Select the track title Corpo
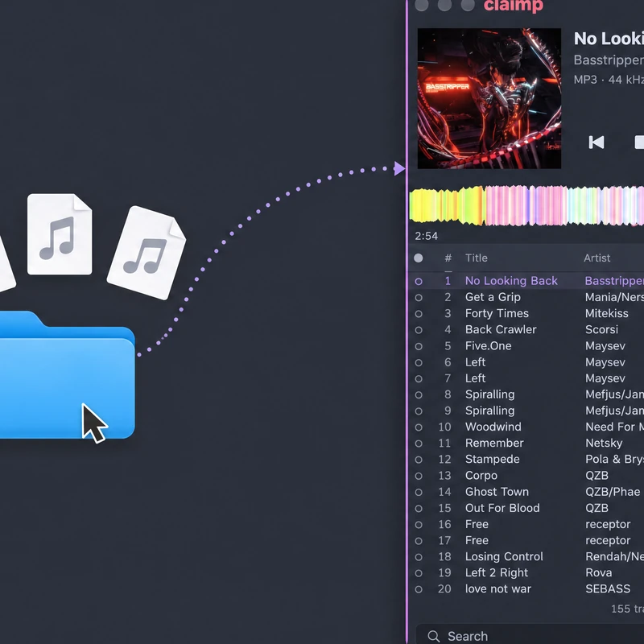This screenshot has height=644, width=644. coord(481,475)
